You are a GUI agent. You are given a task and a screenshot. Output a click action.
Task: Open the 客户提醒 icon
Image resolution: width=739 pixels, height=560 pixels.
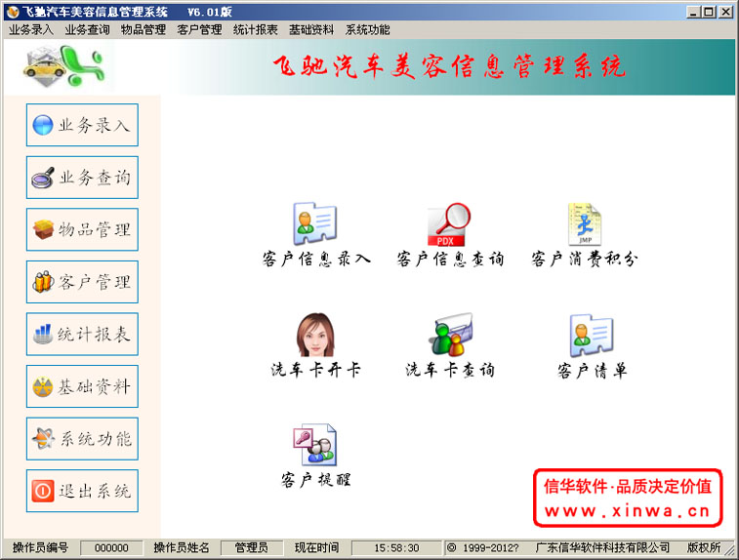tap(314, 445)
